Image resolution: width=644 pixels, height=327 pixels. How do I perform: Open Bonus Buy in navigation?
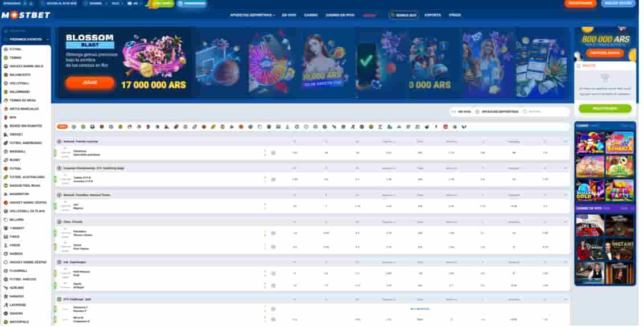(x=404, y=15)
